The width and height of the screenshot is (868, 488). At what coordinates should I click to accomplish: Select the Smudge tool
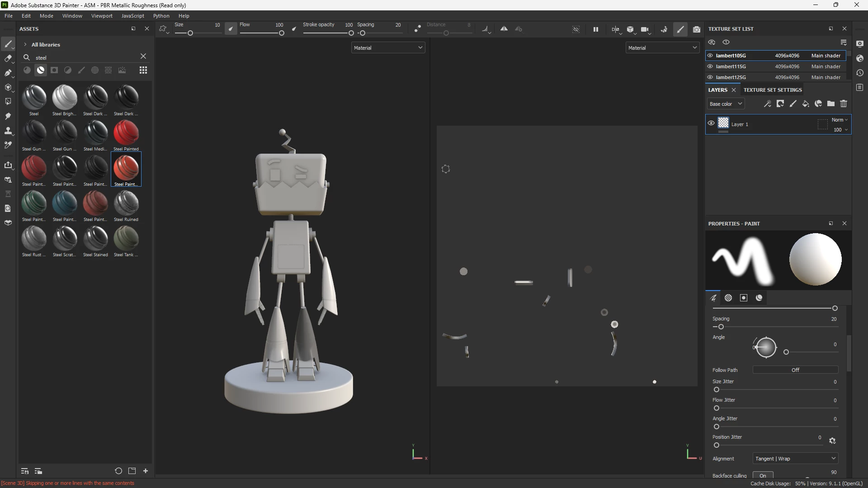[x=8, y=116]
